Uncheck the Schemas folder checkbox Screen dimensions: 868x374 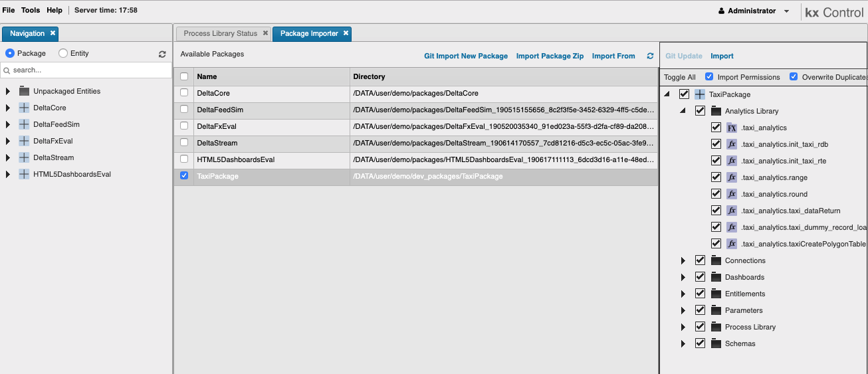(x=700, y=343)
